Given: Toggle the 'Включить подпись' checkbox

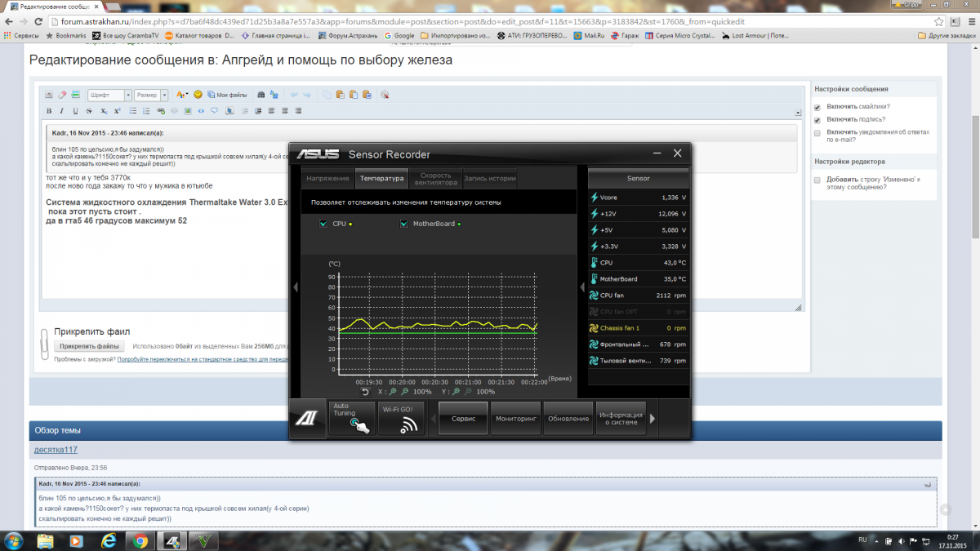Looking at the screenshot, I should point(817,119).
